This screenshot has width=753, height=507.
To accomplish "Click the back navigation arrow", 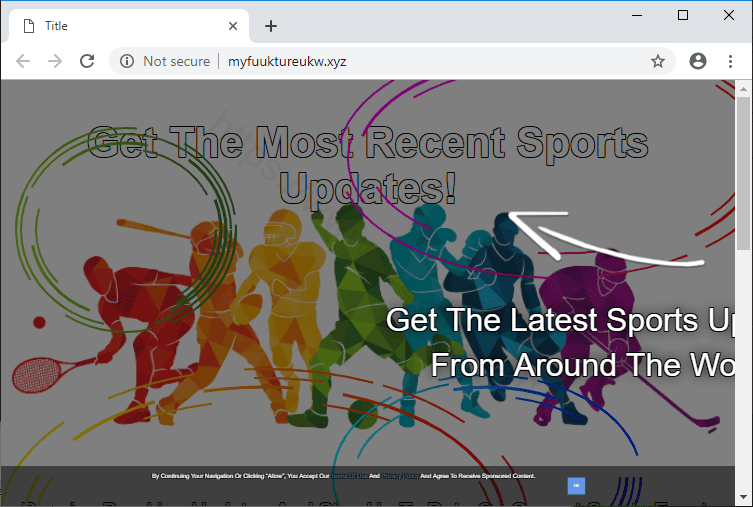I will point(23,61).
